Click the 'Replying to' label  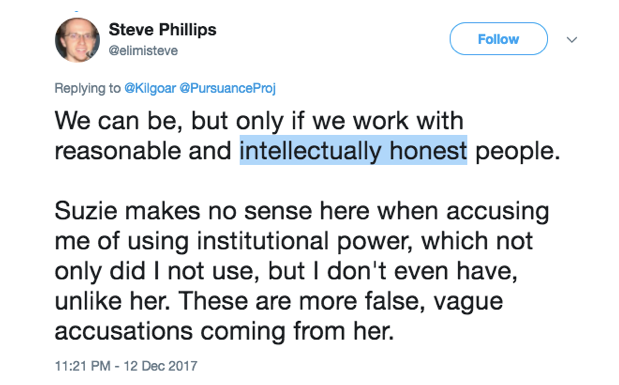click(87, 88)
